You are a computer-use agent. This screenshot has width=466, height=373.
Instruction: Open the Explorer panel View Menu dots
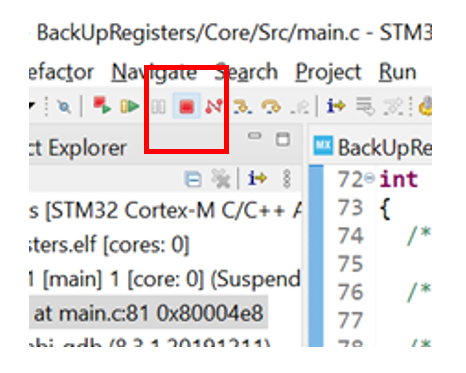coord(287,179)
